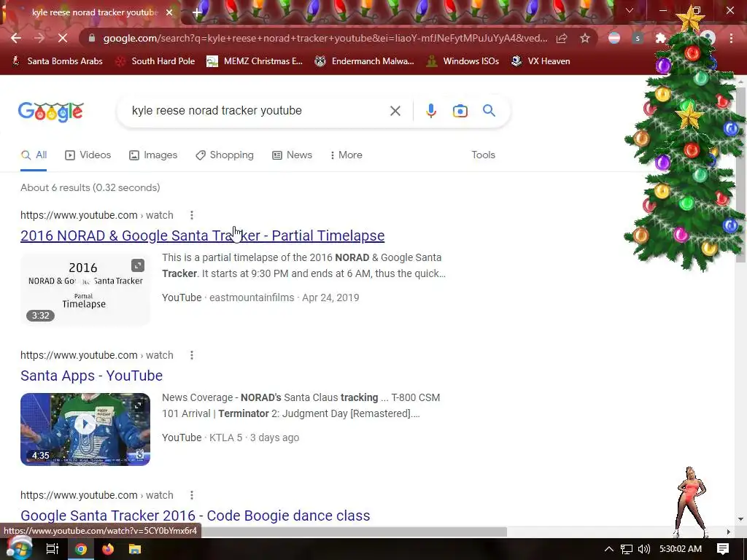Open the search Tools options
Viewport: 747px width, 560px height.
click(483, 155)
